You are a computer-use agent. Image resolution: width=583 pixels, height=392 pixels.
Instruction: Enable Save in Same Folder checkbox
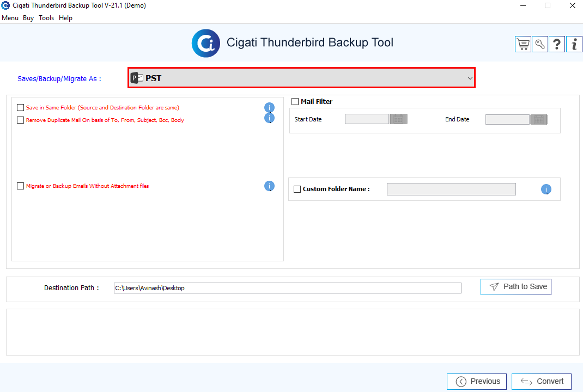coord(21,107)
